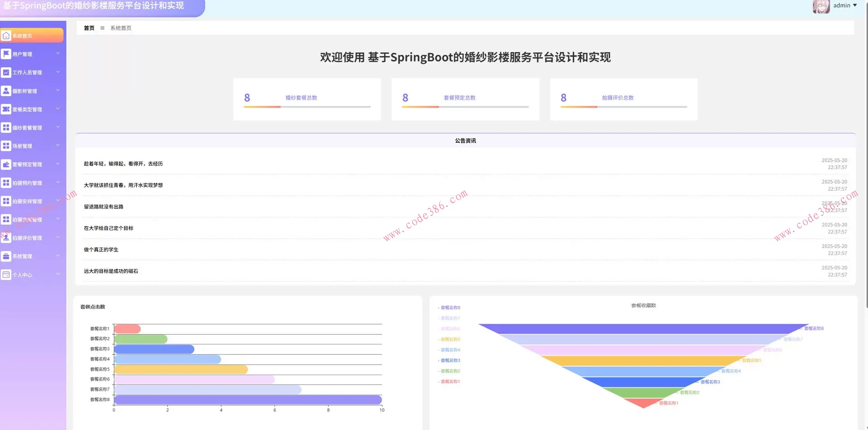This screenshot has width=868, height=430.
Task: Click the ticket icon beside 套餐类型管理
Action: 6,109
